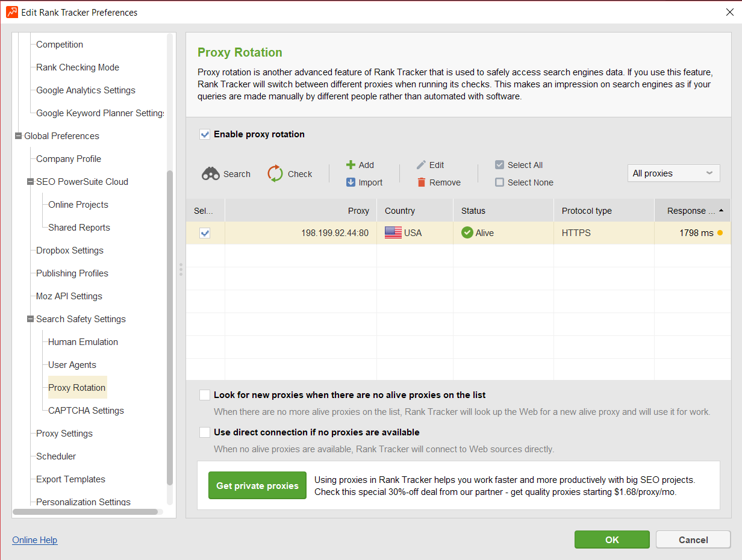Collapse the Search Safety Settings node
Screen dimensions: 742x560
[x=31, y=319]
